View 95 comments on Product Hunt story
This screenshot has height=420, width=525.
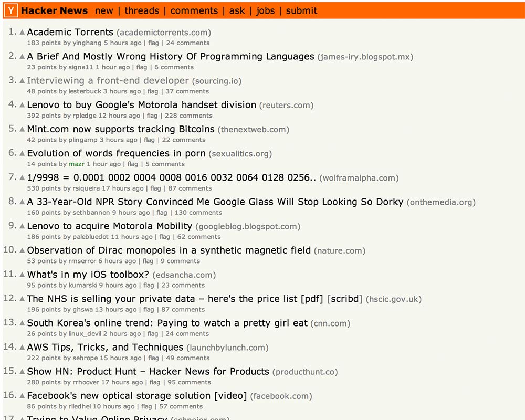pyautogui.click(x=189, y=382)
